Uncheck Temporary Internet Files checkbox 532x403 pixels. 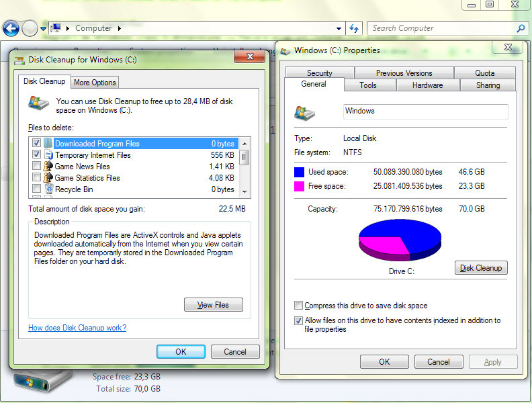click(x=36, y=154)
